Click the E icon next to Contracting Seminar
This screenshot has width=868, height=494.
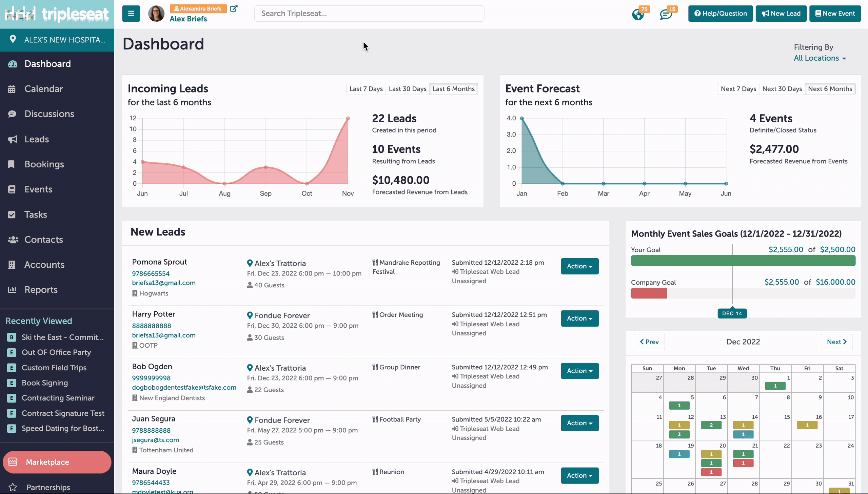pyautogui.click(x=12, y=398)
